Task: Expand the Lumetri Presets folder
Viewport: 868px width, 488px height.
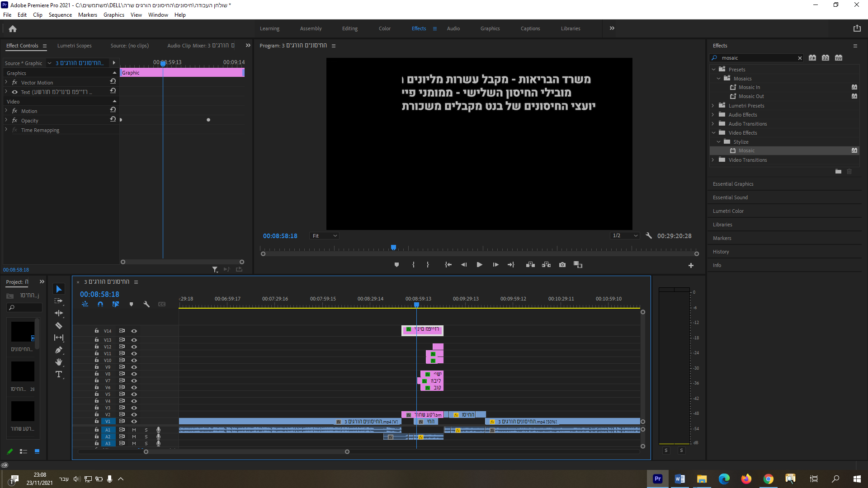Action: coord(713,106)
